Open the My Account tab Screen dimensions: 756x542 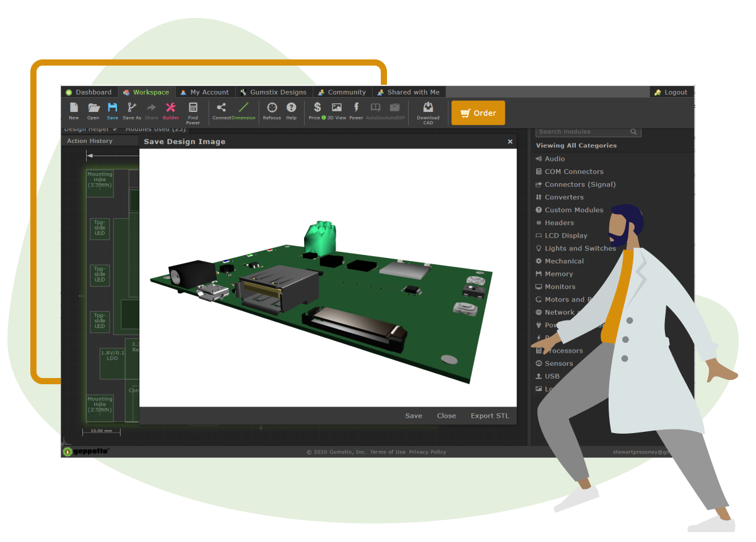tap(205, 92)
